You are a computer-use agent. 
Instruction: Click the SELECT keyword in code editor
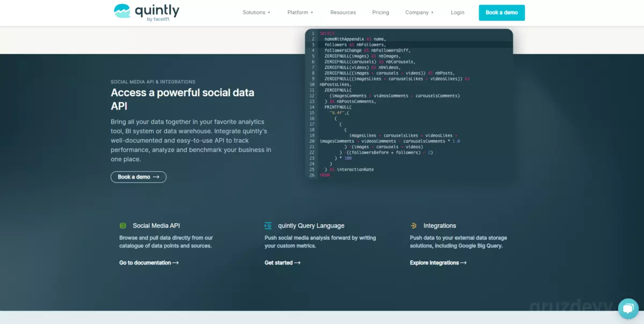pos(326,33)
